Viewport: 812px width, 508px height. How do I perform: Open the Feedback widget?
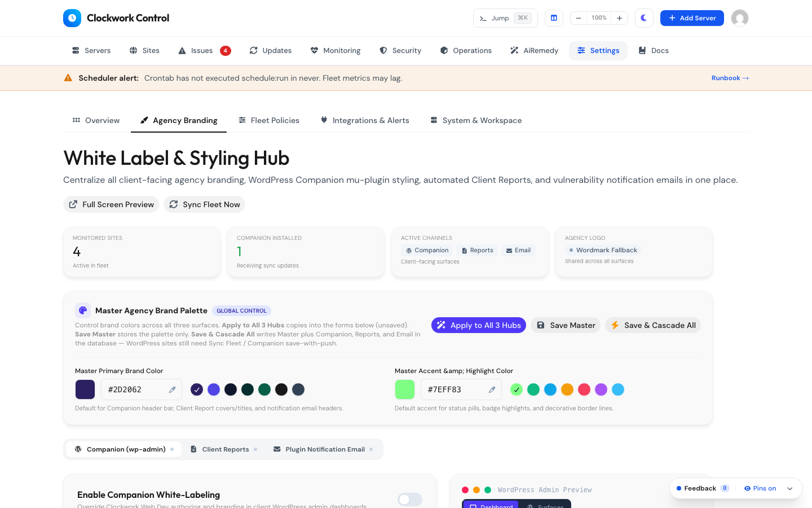pyautogui.click(x=703, y=488)
